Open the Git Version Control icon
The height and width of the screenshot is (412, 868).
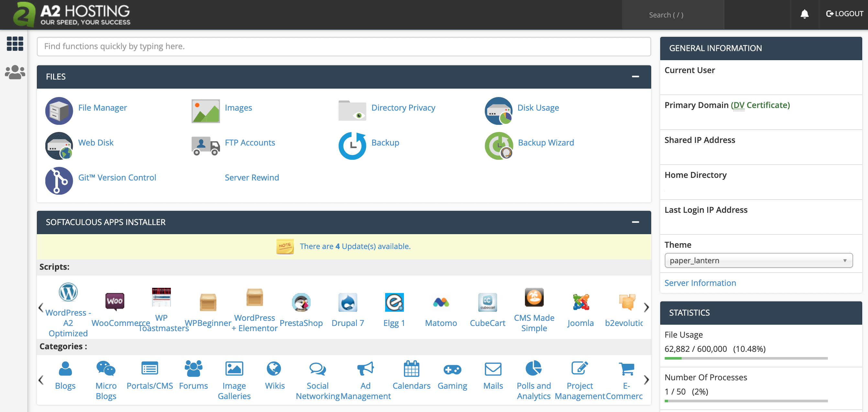point(59,180)
